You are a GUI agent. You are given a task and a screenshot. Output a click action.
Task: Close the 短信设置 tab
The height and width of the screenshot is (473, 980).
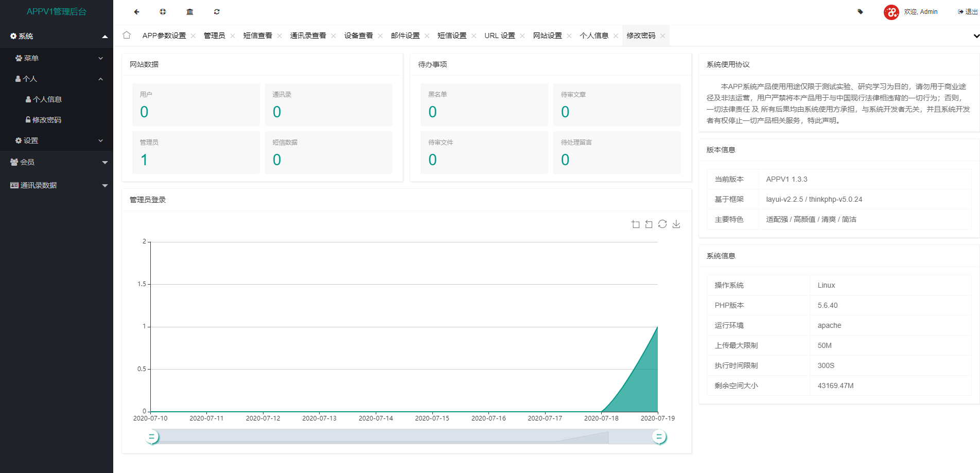tap(474, 36)
